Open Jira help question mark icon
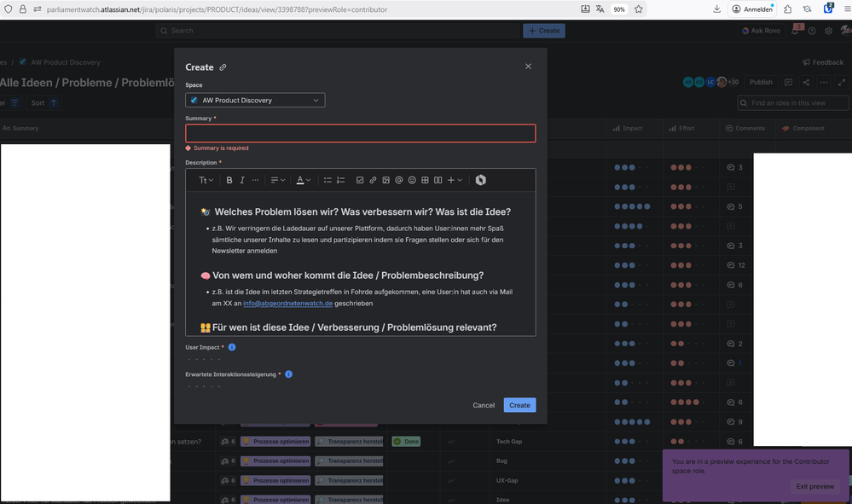This screenshot has height=504, width=852. click(812, 31)
